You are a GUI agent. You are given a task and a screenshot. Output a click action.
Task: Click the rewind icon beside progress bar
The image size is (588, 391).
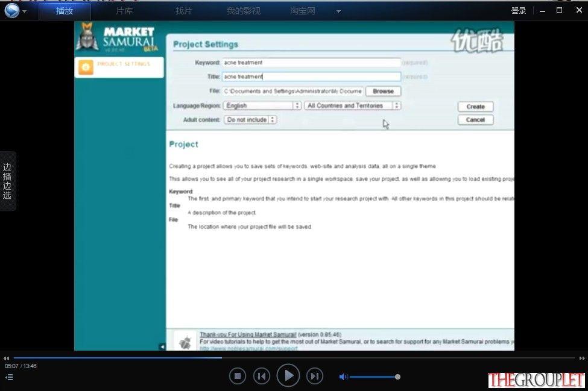click(x=6, y=358)
